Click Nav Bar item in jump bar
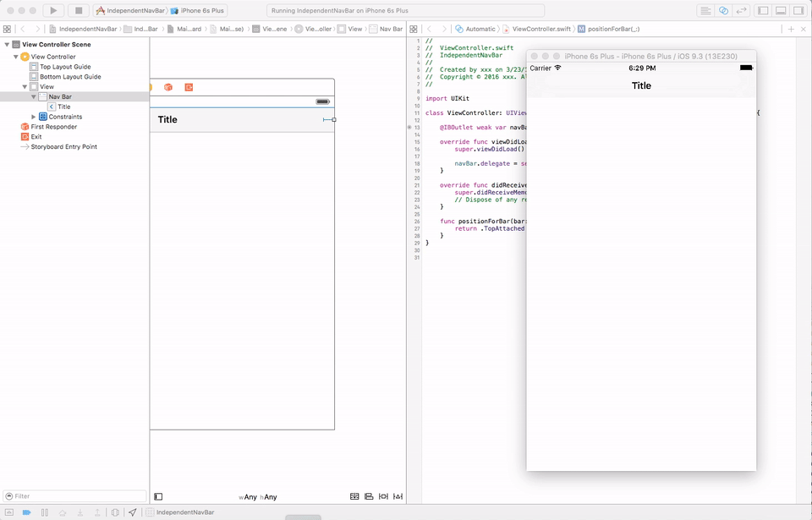 point(387,29)
